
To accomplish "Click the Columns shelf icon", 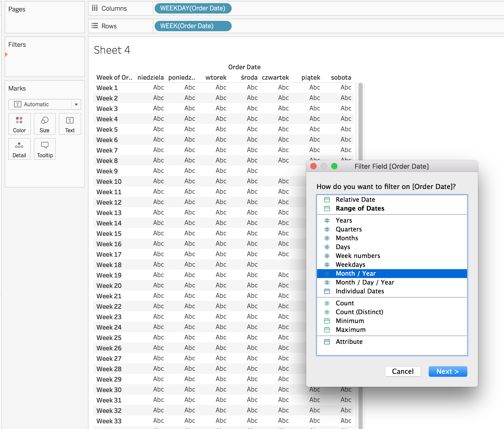I will [x=95, y=8].
